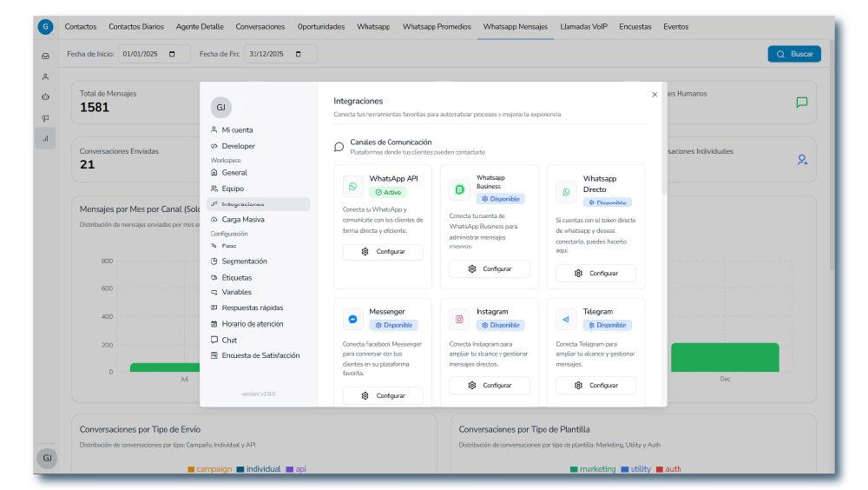This screenshot has height=490, width=868.
Task: Switch to Whatsapp Promedios tab
Action: tap(437, 27)
